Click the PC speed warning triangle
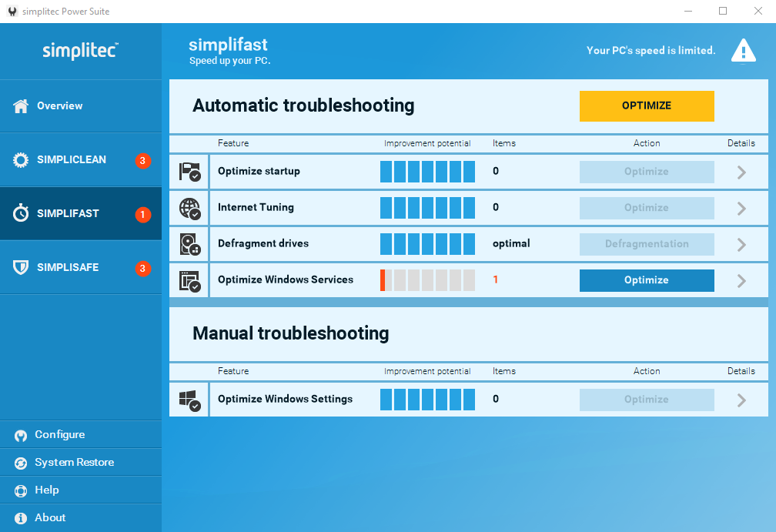The height and width of the screenshot is (532, 776). coord(744,51)
